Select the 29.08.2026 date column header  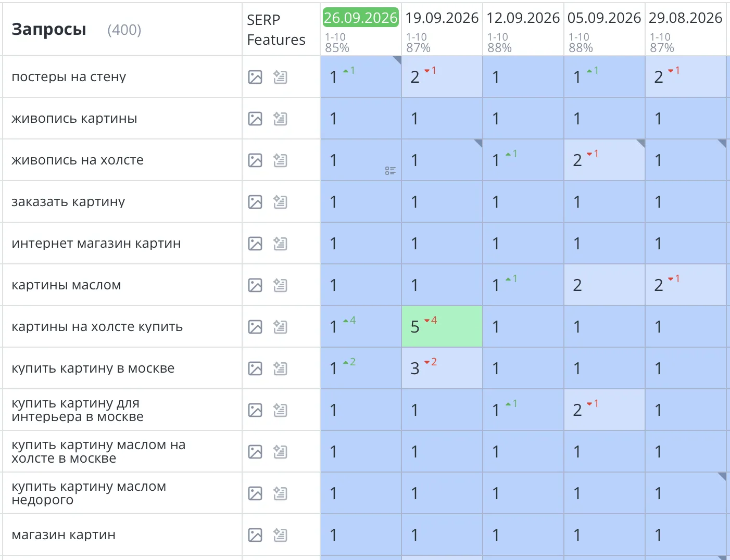pyautogui.click(x=685, y=18)
